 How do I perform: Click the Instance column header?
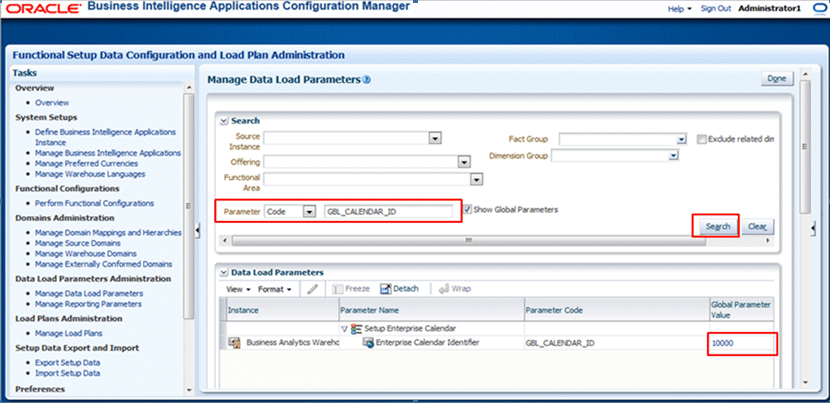pyautogui.click(x=283, y=310)
